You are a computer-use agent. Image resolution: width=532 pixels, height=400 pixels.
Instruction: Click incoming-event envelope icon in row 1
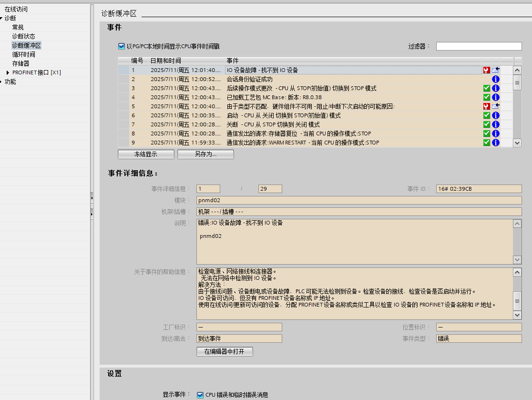495,70
